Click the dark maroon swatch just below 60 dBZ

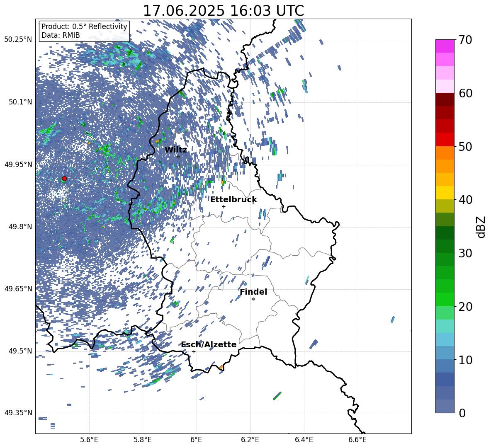click(445, 99)
